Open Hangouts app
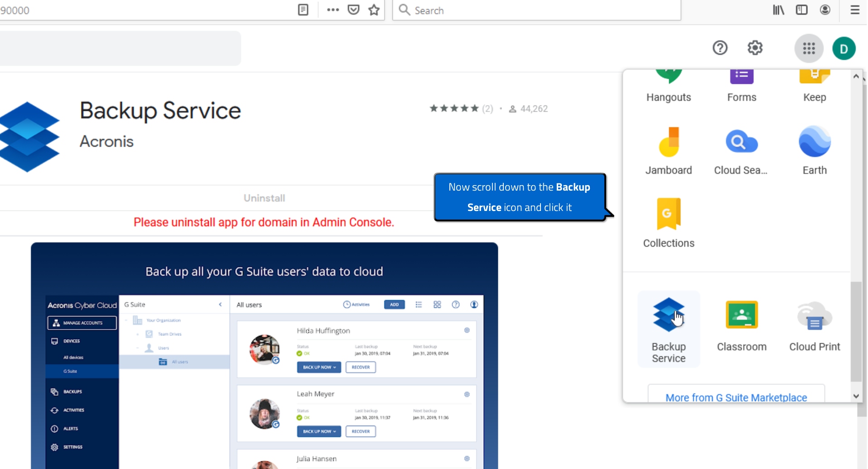Image resolution: width=868 pixels, height=469 pixels. [669, 87]
